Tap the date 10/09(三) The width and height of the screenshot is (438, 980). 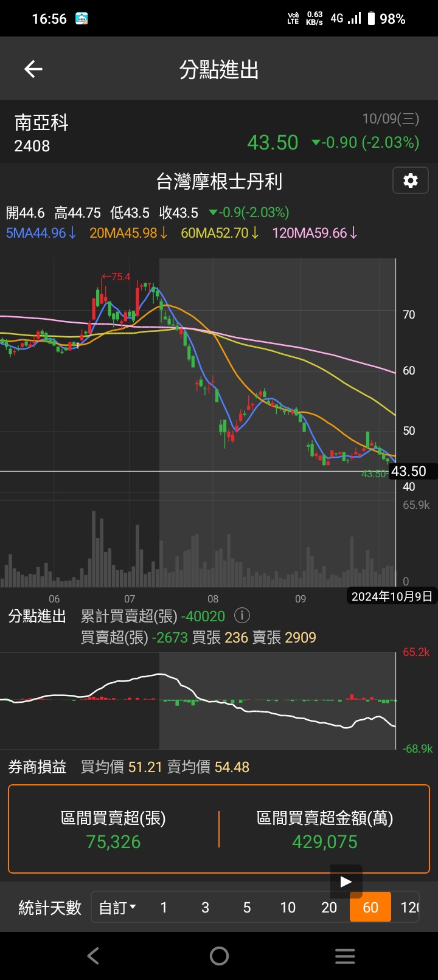click(391, 119)
